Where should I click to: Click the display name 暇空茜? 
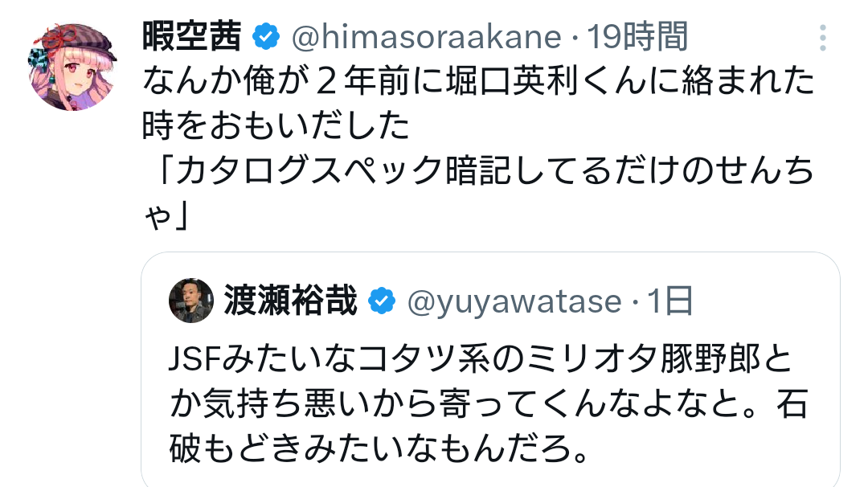tap(191, 36)
